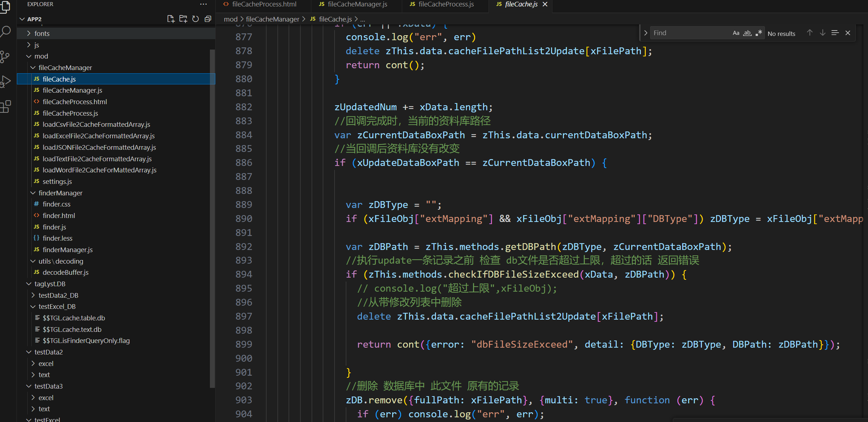
Task: Click line number 886 in the gutter
Action: tap(244, 163)
